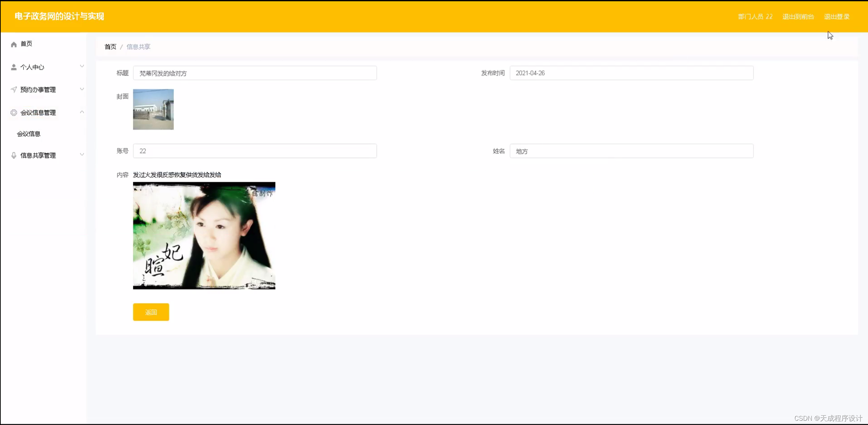Collapse the 会议信息管理 chevron
The width and height of the screenshot is (868, 425).
click(82, 112)
